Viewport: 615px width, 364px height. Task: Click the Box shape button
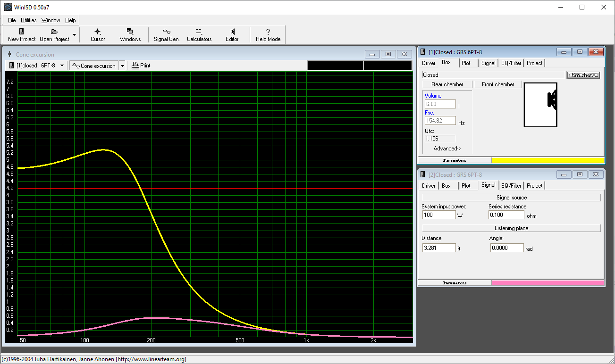click(583, 74)
